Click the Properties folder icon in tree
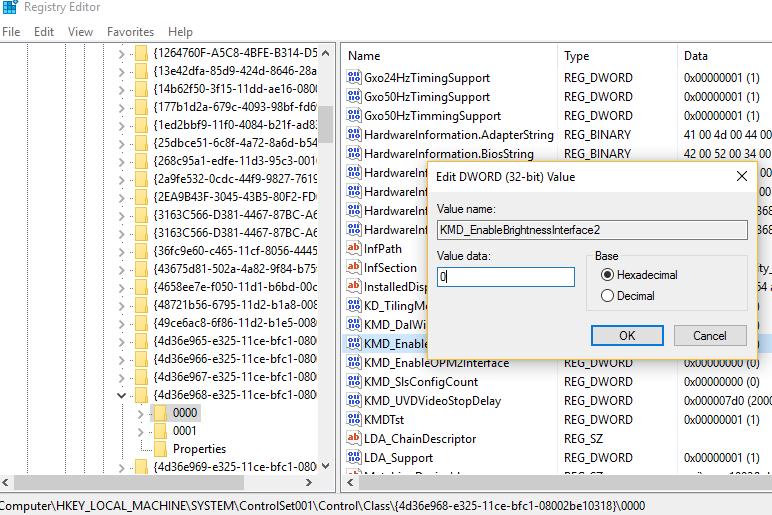Screen dimensions: 772x515 [161, 449]
